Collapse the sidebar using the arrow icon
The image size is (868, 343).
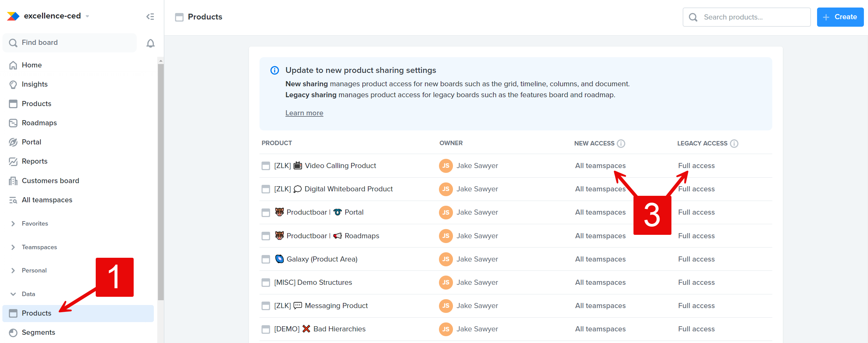[x=150, y=16]
